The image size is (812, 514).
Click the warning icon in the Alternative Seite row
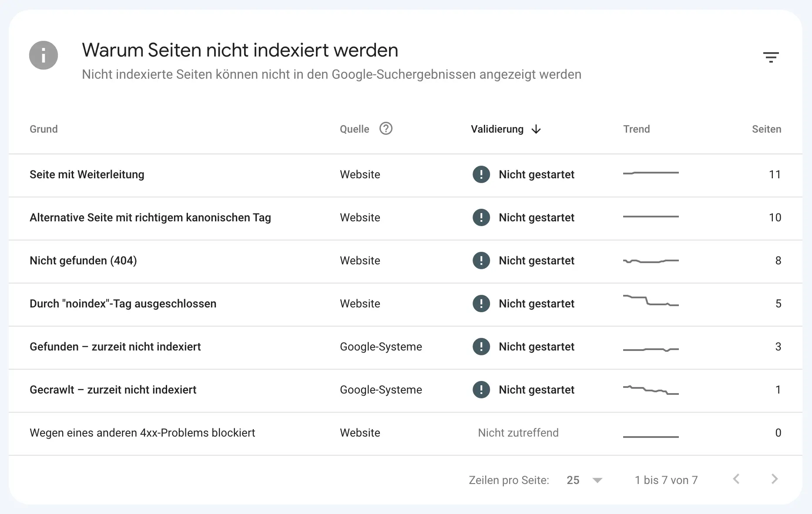click(x=481, y=217)
